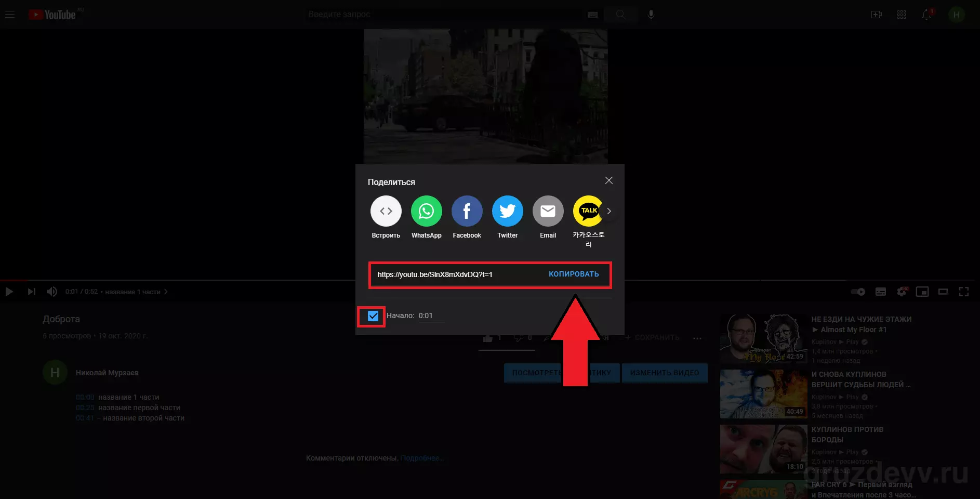Open the hamburger guide menu
The width and height of the screenshot is (980, 499).
(x=10, y=15)
